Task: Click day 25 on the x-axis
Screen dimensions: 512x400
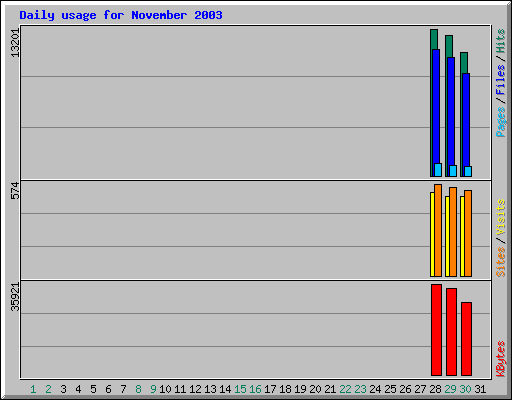Action: click(x=390, y=389)
